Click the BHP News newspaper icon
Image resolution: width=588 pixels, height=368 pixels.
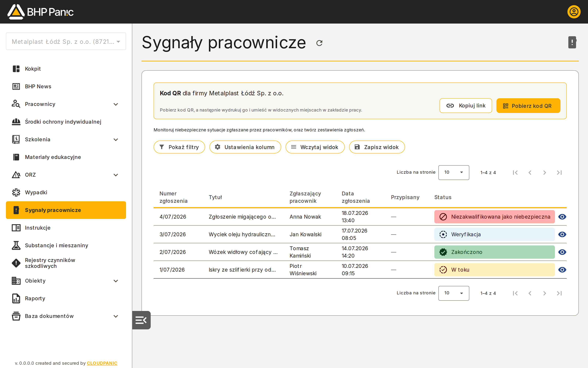tap(16, 86)
